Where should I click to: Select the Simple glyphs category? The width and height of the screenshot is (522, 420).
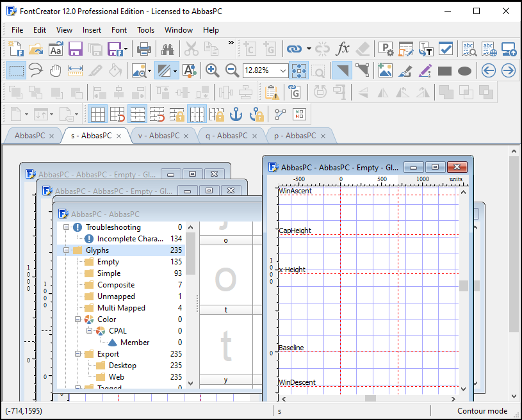click(x=109, y=273)
